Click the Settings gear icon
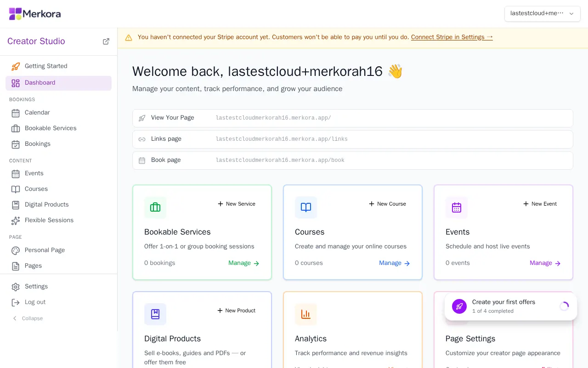Viewport: 588px width, 368px height. pos(16,287)
